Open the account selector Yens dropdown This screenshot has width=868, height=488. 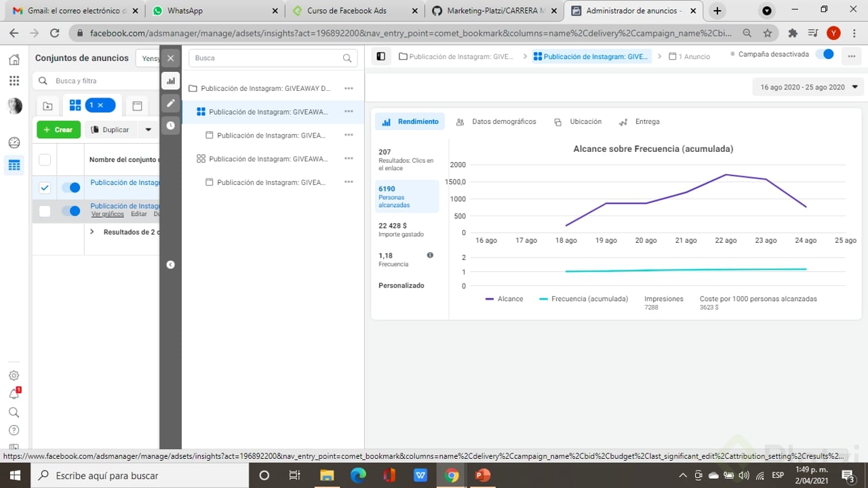(148, 58)
